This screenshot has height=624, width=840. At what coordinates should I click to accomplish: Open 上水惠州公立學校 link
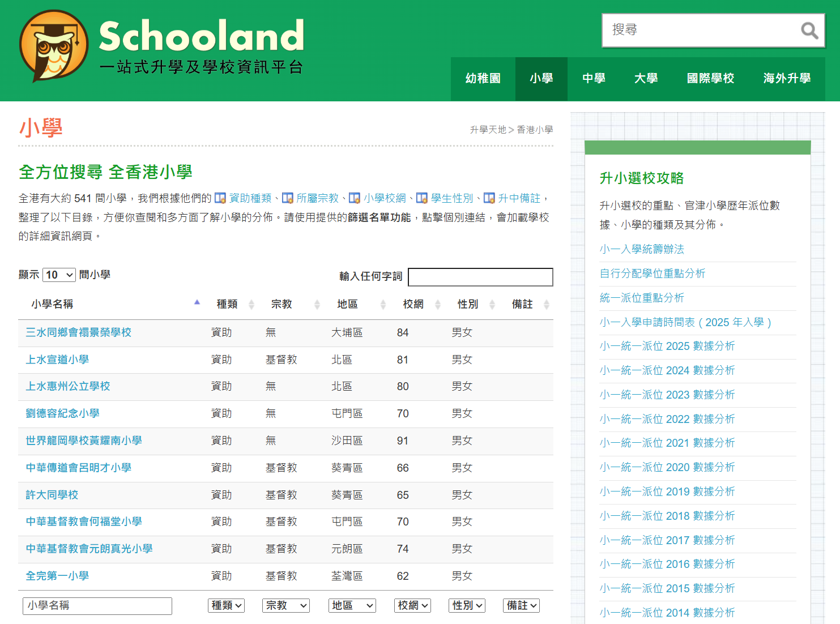pos(68,386)
